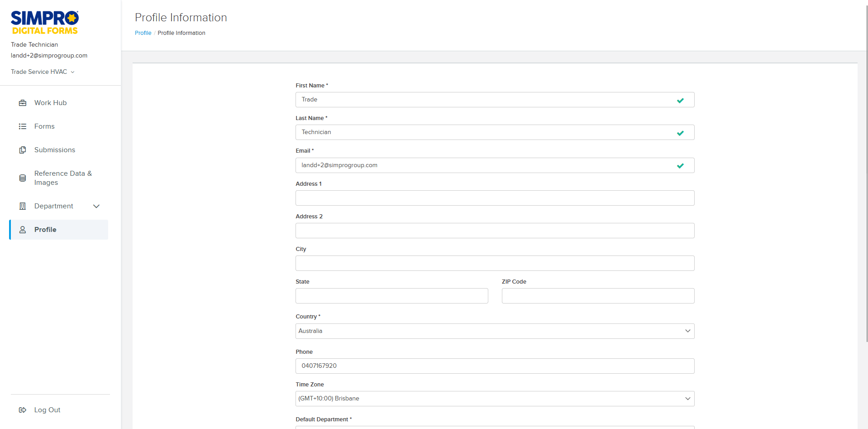The width and height of the screenshot is (868, 429).
Task: Open Work Hub from the sidebar
Action: click(x=59, y=103)
